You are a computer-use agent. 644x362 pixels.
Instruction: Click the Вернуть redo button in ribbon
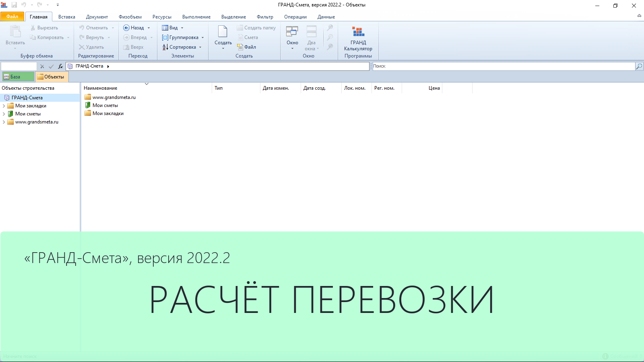coord(91,37)
